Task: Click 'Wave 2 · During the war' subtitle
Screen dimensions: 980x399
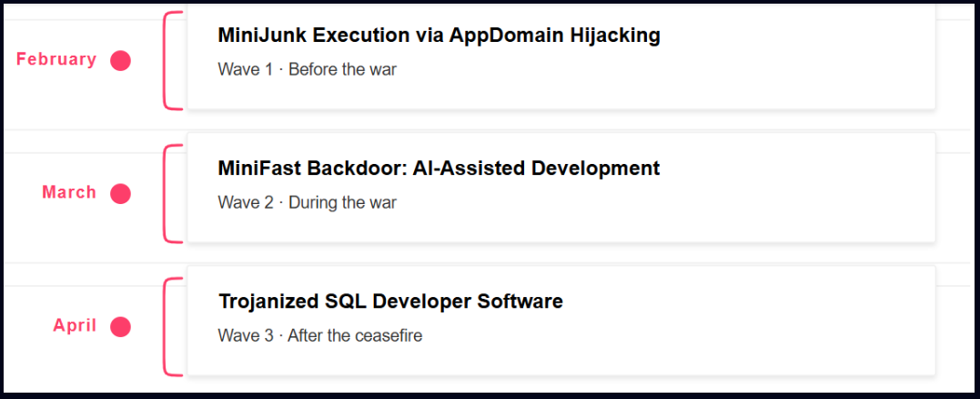Action: 307,202
